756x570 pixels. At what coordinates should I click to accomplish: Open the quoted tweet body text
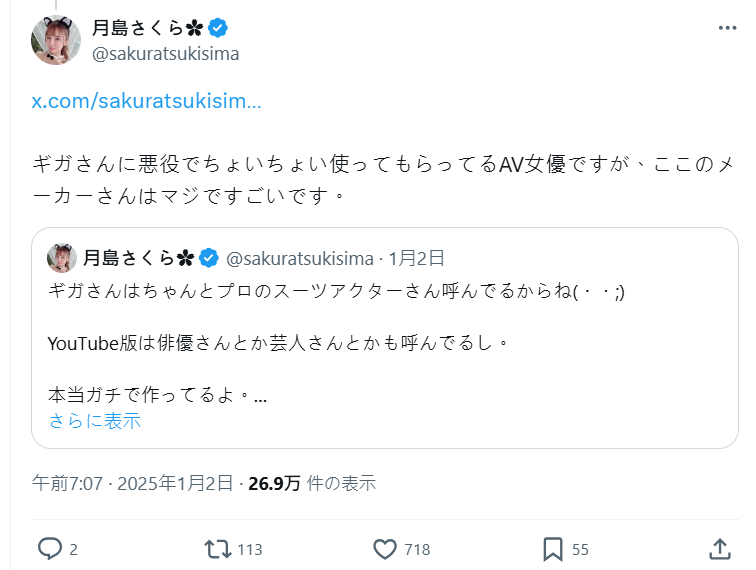[340, 342]
